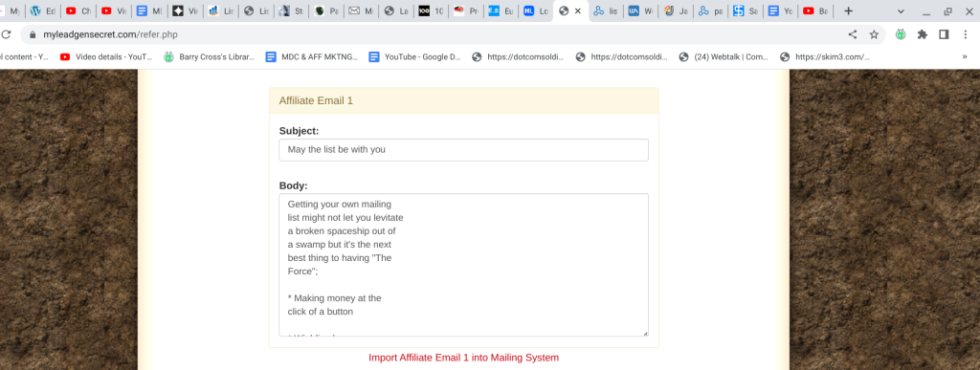The width and height of the screenshot is (980, 370).
Task: Switch to the envelope mail tab
Action: pyautogui.click(x=363, y=11)
